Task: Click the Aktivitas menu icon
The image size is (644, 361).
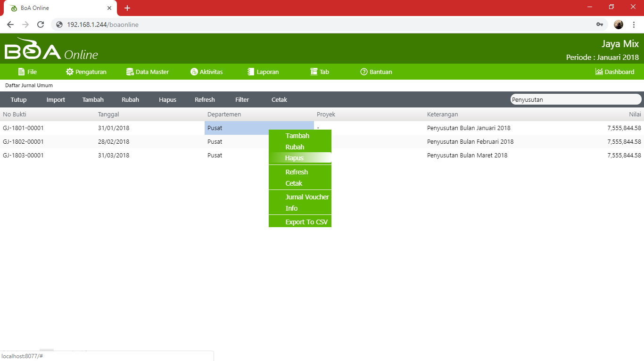Action: point(194,72)
